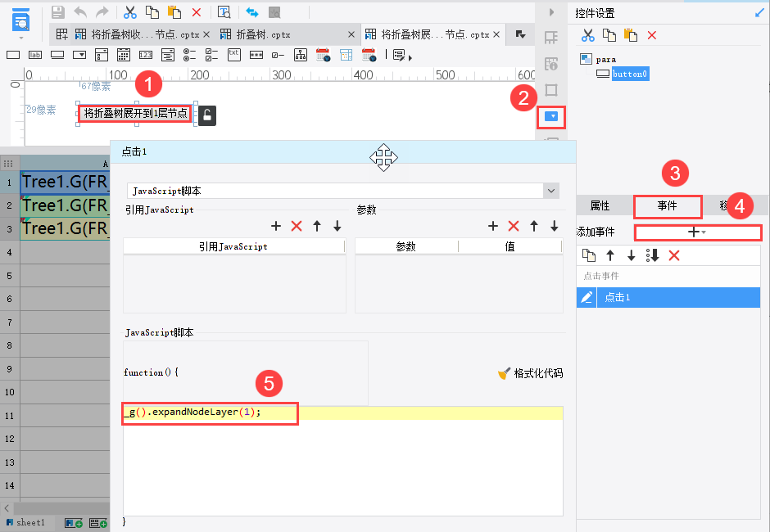Click the tree view widget icon in widget toolbar
Screen dimensions: 770x532
click(x=301, y=55)
